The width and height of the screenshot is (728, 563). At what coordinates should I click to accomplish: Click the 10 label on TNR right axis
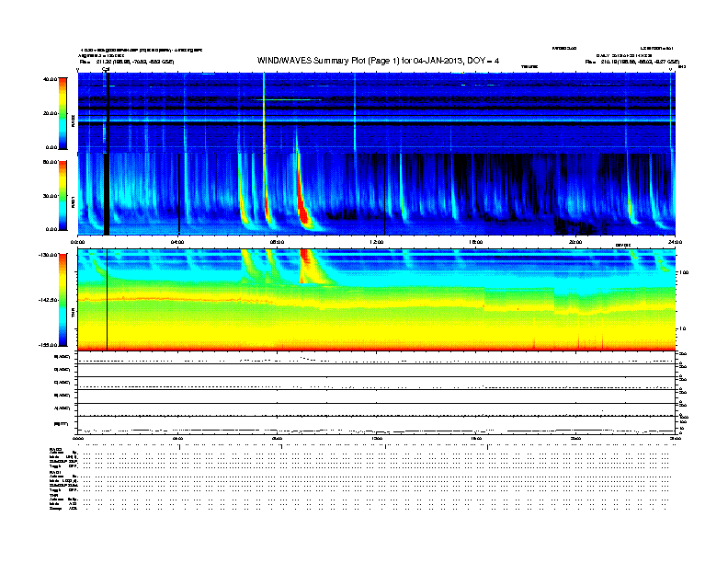[x=683, y=329]
